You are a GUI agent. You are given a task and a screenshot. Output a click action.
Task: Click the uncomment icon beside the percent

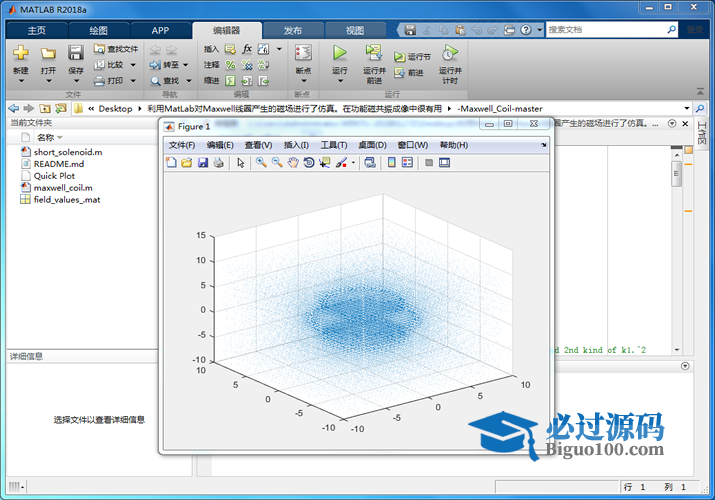click(x=247, y=65)
